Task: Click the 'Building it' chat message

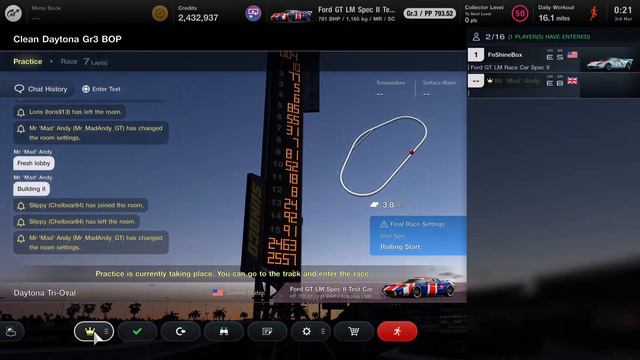Action: [x=31, y=189]
